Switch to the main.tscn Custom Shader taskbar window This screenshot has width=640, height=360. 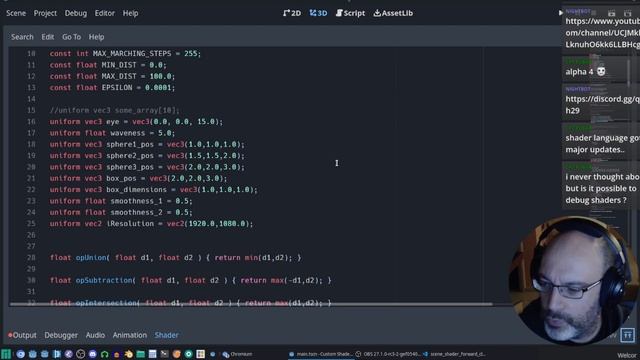320,354
